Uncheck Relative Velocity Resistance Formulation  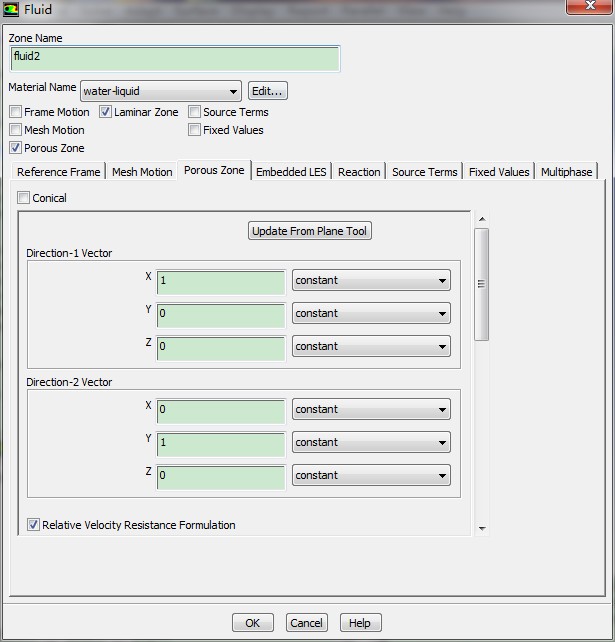click(33, 525)
